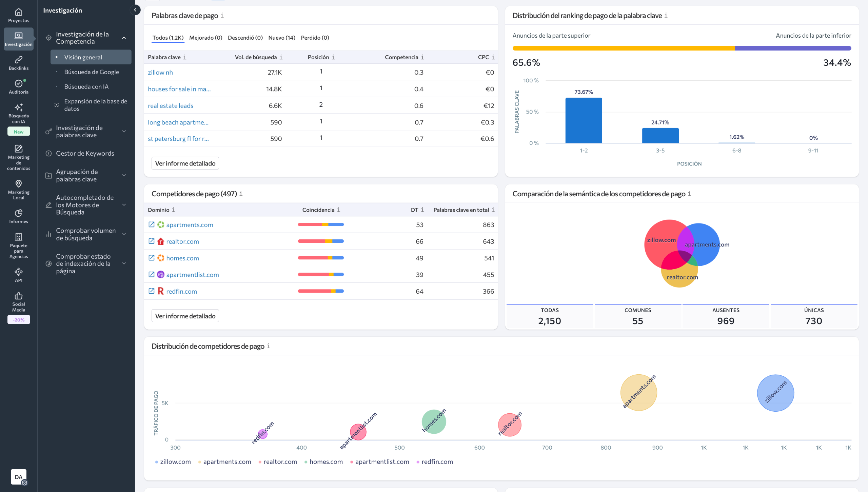This screenshot has height=492, width=868.
Task: Open the Backlinks section icon
Action: coord(19,60)
